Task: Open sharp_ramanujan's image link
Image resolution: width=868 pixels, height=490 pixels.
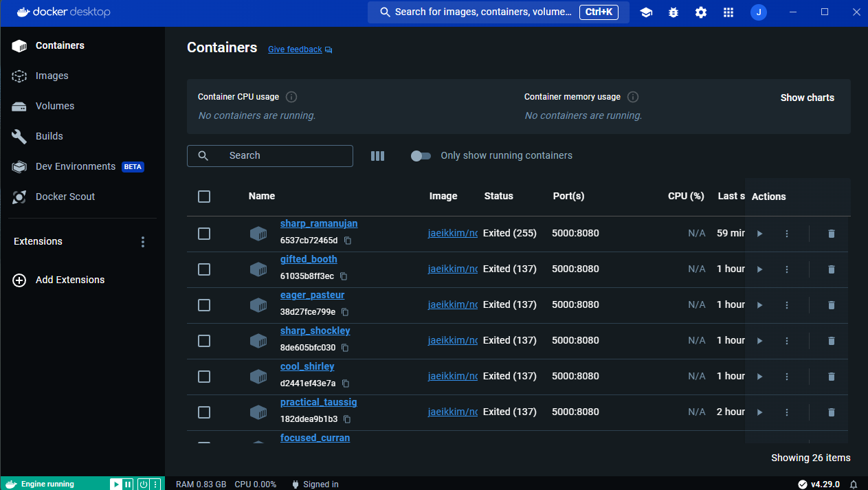Action: click(452, 233)
